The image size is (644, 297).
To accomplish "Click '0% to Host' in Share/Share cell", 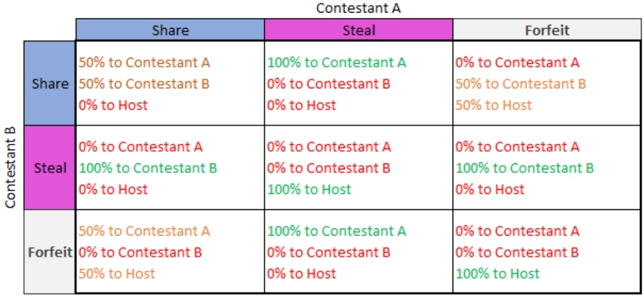I will tap(113, 105).
